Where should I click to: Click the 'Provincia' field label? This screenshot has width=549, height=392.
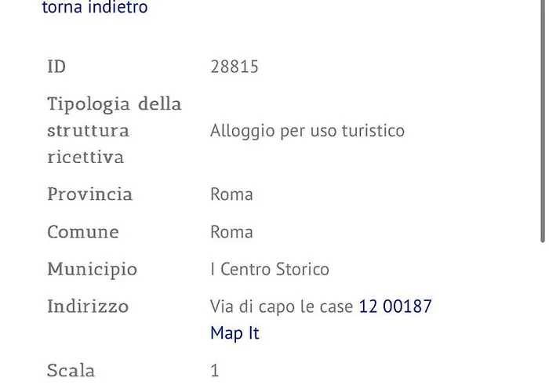89,194
